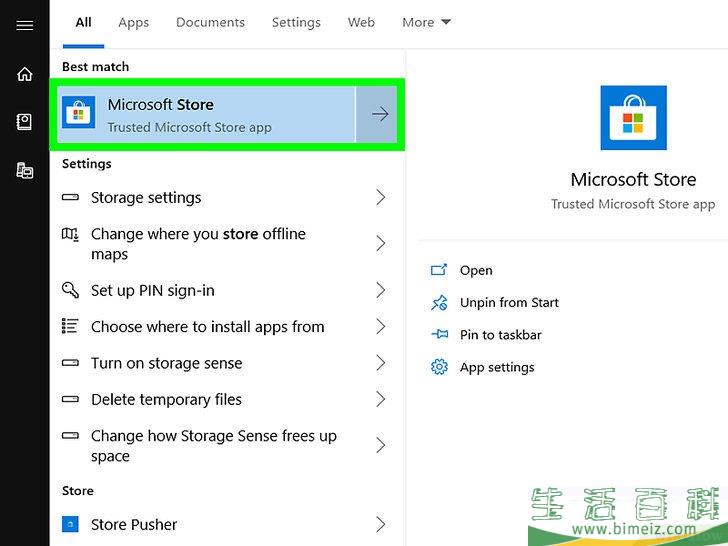Select the All tab
This screenshot has width=728, height=546.
pyautogui.click(x=84, y=22)
